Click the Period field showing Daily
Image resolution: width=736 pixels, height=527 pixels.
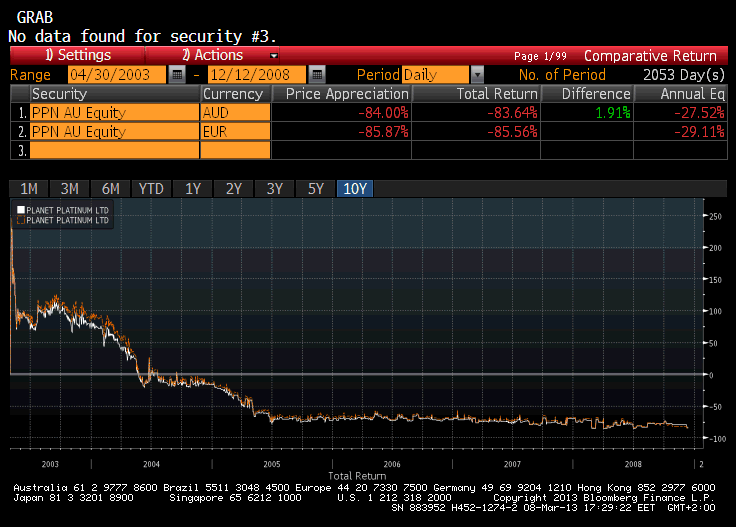click(435, 75)
